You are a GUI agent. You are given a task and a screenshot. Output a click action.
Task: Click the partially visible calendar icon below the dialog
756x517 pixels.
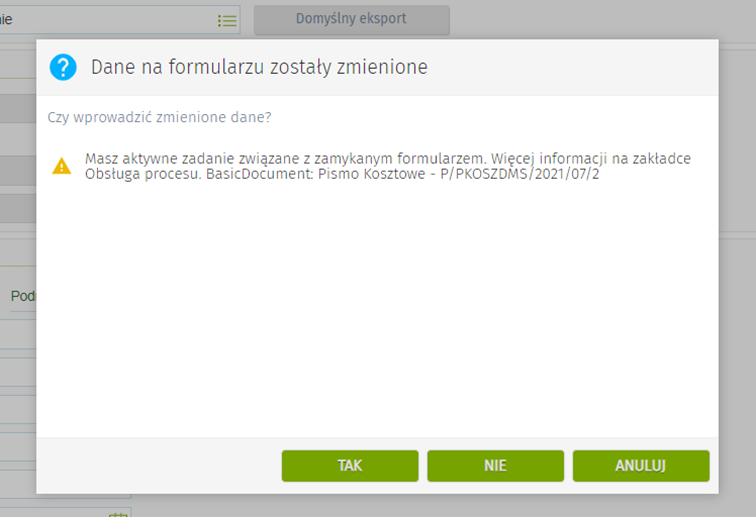coord(117,513)
